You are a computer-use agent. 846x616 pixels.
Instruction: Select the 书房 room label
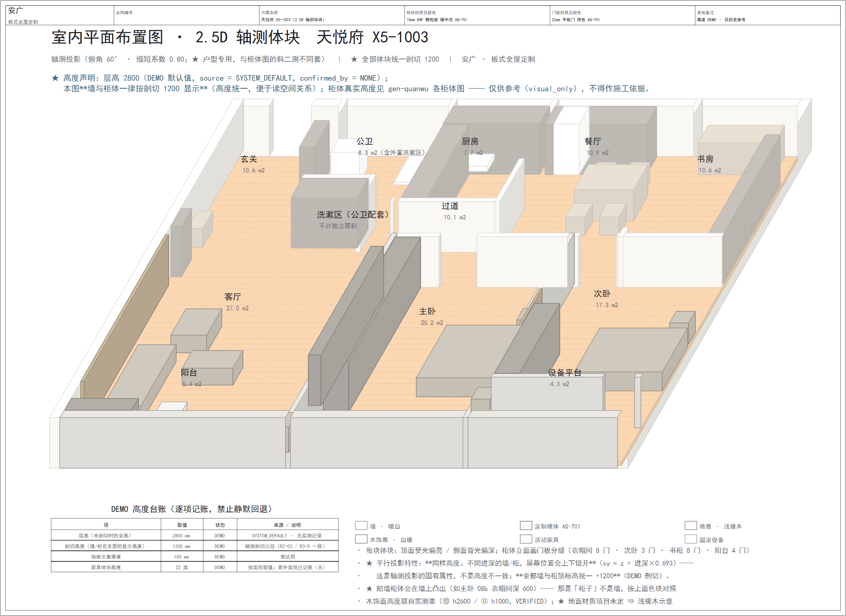point(705,159)
